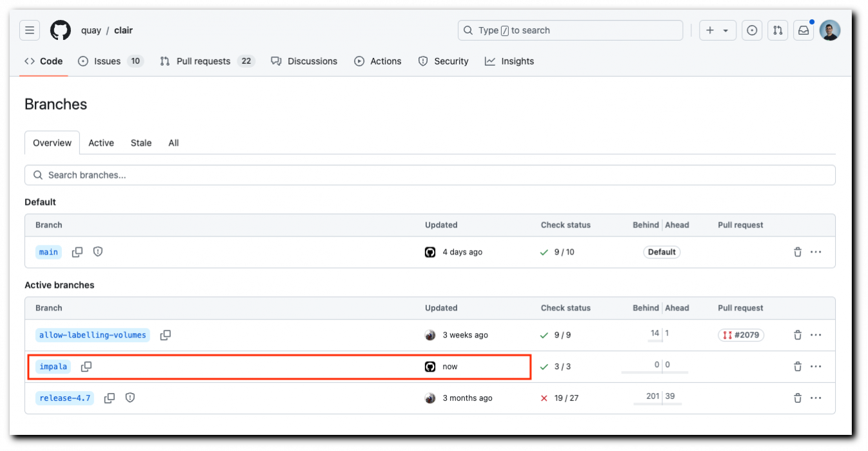This screenshot has height=451, width=868.
Task: Open the issues shortcut icon in header
Action: point(752,30)
